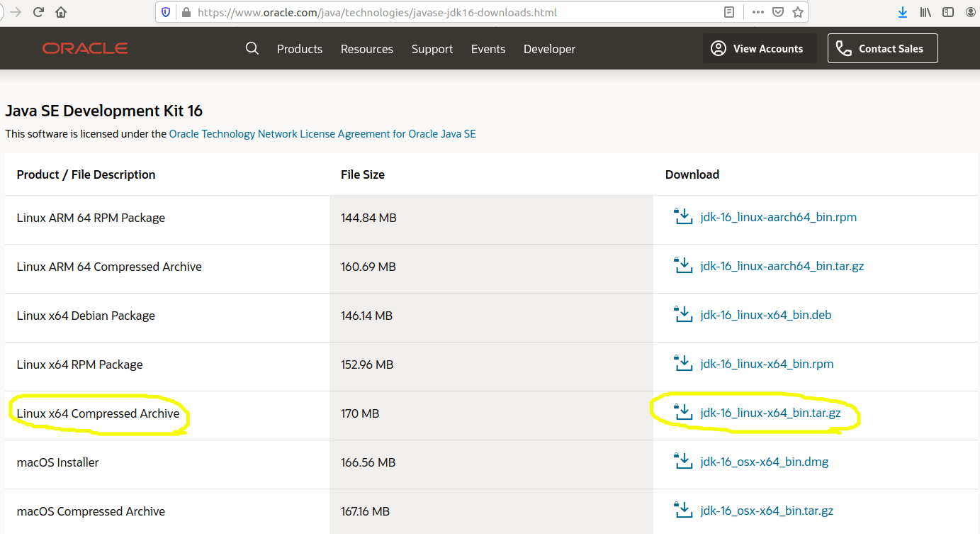
Task: Download jdk-16_linux-x64_bin.deb
Action: point(765,315)
